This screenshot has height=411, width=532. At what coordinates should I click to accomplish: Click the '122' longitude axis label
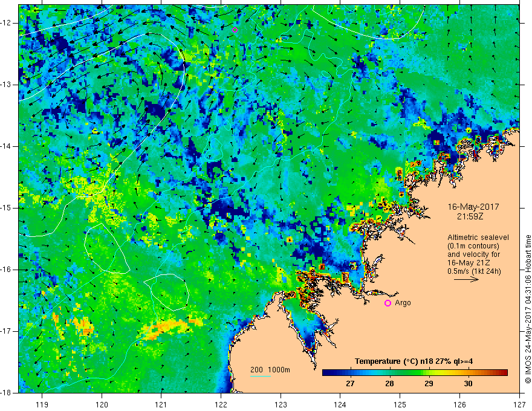tap(221, 404)
